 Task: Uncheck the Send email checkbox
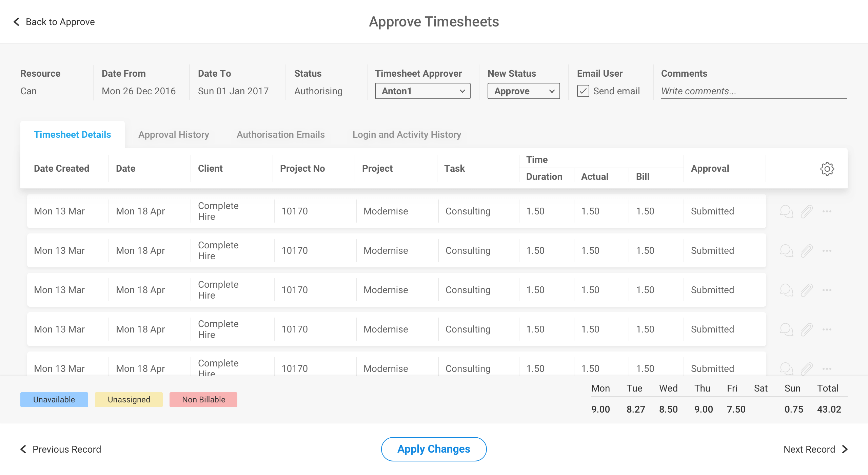583,91
